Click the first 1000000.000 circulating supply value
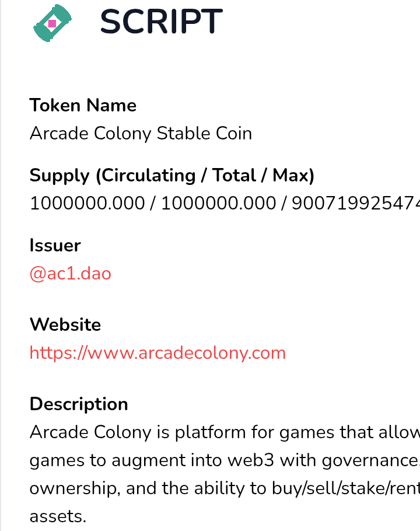 coord(87,204)
